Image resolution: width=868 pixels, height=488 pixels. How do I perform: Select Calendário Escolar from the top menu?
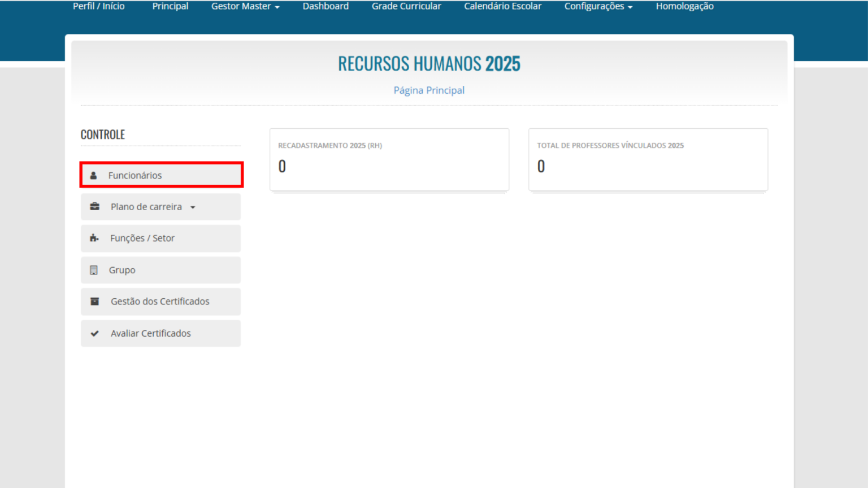pos(502,6)
